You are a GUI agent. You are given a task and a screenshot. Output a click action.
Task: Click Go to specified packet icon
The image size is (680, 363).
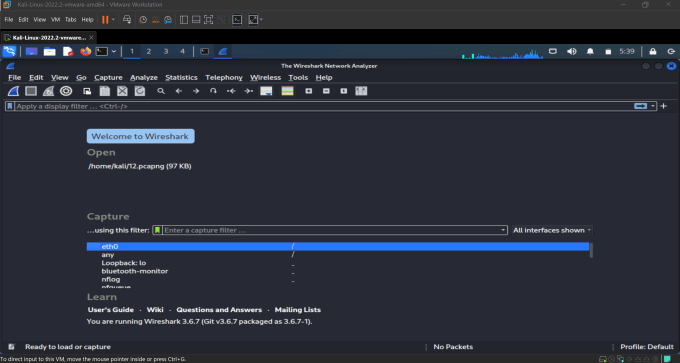coord(213,91)
